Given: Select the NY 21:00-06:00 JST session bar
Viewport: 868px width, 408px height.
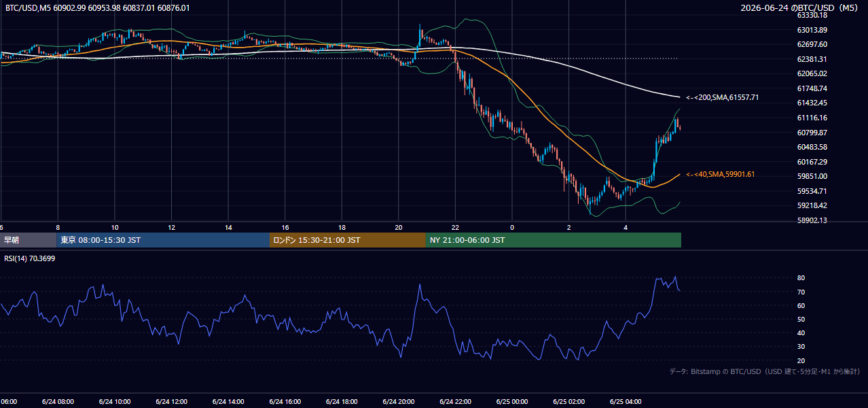Looking at the screenshot, I should [554, 240].
